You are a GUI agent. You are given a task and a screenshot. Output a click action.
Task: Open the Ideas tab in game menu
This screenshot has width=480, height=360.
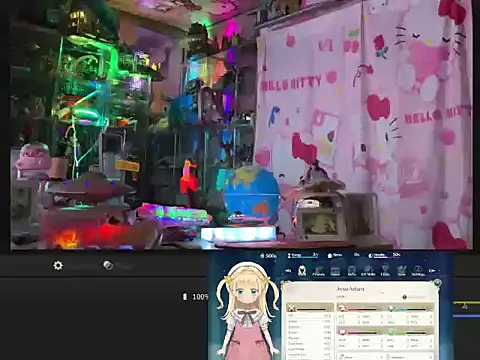[335, 271]
